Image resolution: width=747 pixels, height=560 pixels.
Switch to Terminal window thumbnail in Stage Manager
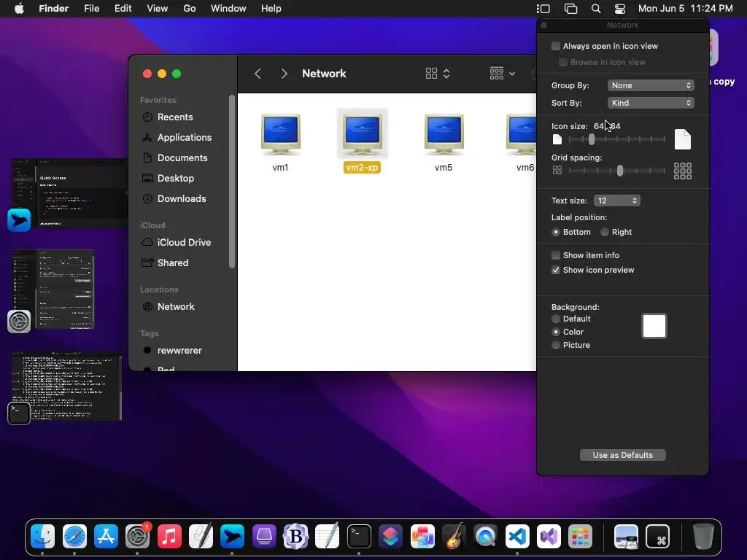66,386
